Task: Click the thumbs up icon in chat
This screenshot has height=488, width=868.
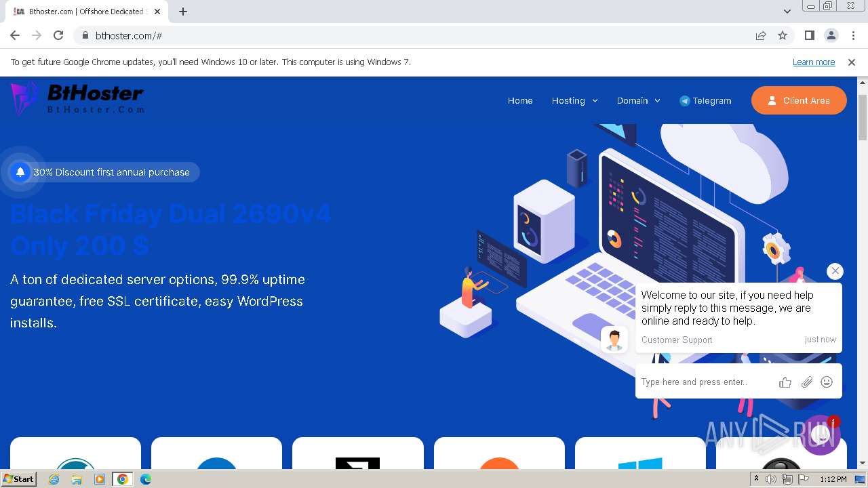Action: 785,382
